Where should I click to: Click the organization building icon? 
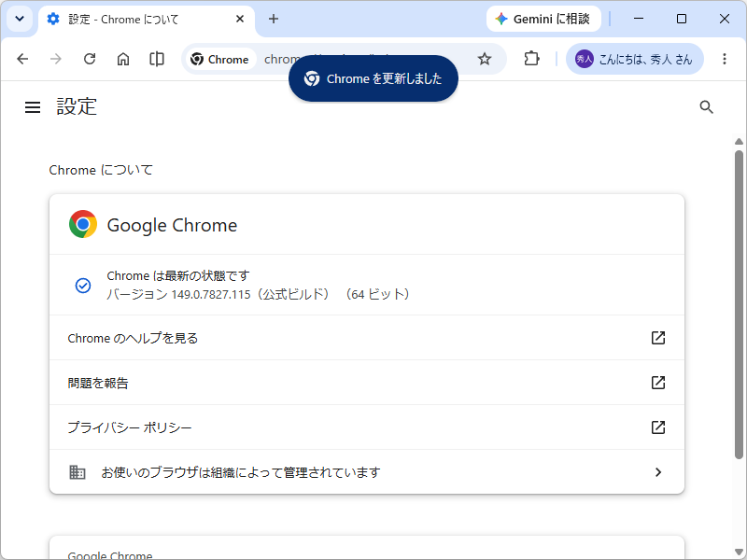78,472
